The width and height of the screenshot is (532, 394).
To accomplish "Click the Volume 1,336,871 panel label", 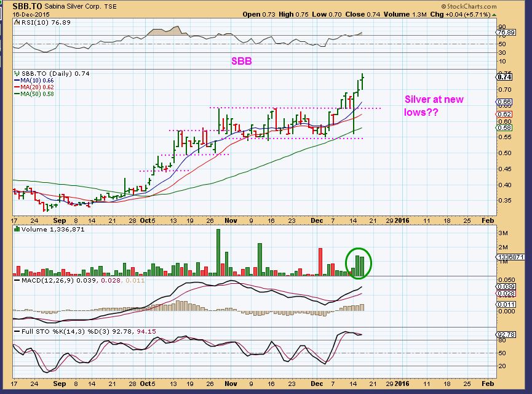I will (53, 229).
